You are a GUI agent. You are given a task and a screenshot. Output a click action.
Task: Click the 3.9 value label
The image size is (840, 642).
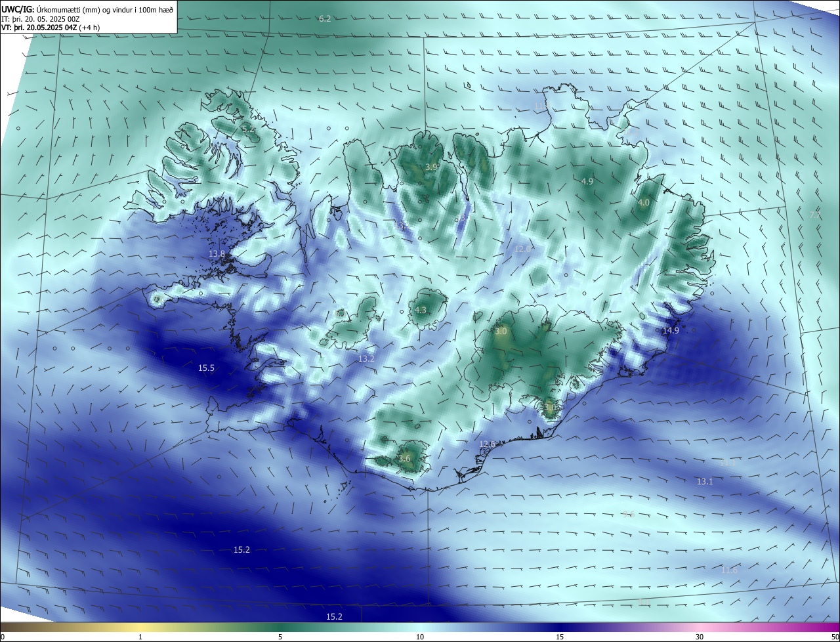tap(431, 167)
